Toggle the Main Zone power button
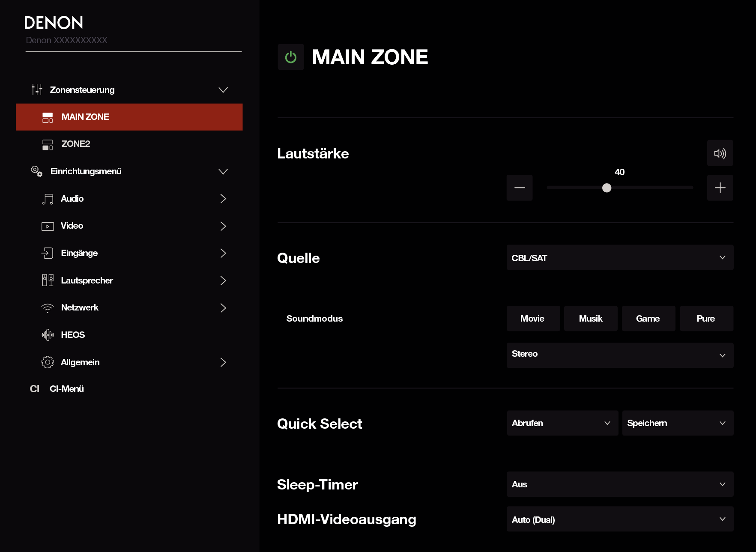The width and height of the screenshot is (756, 552). 291,57
